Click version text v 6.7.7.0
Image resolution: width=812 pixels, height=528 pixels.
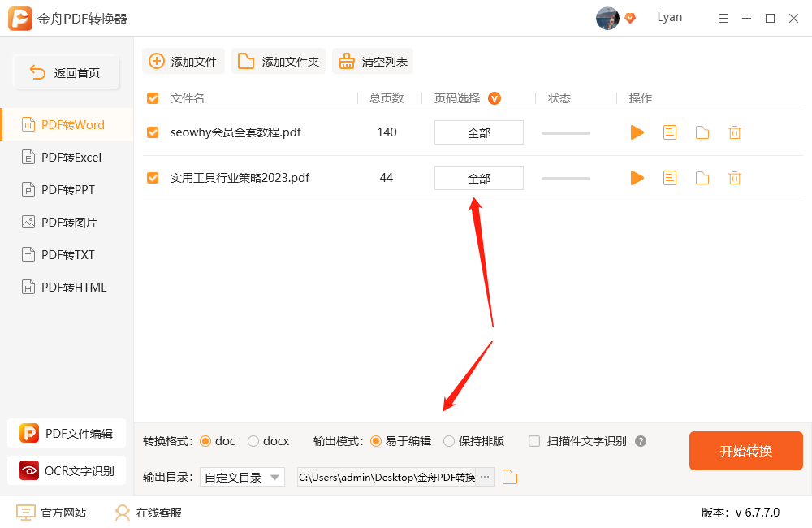(x=757, y=513)
